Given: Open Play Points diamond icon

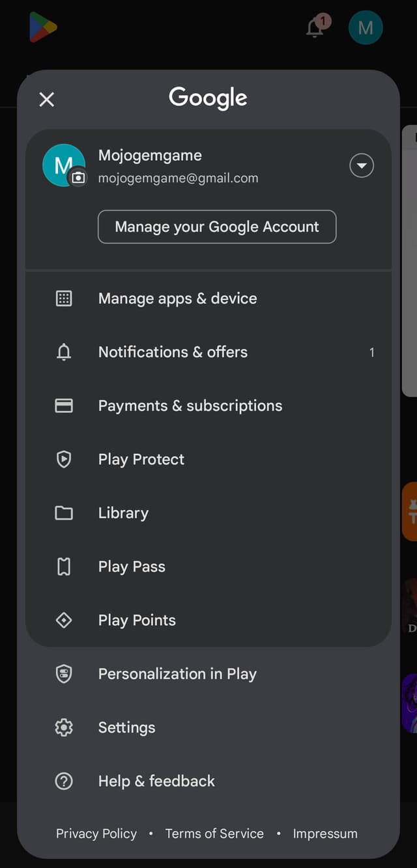Looking at the screenshot, I should [64, 620].
